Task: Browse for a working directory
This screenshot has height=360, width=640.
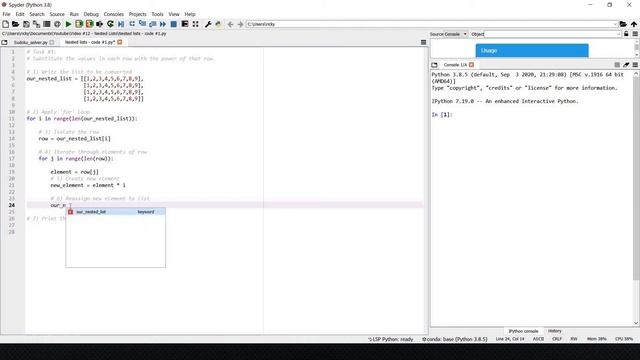Action: 623,24
